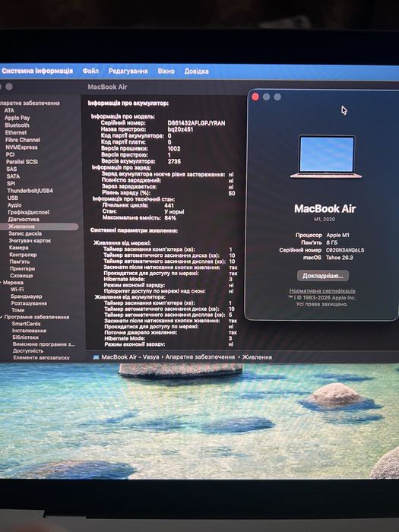Select USB in the sidebar
The height and width of the screenshot is (532, 399).
(13, 198)
